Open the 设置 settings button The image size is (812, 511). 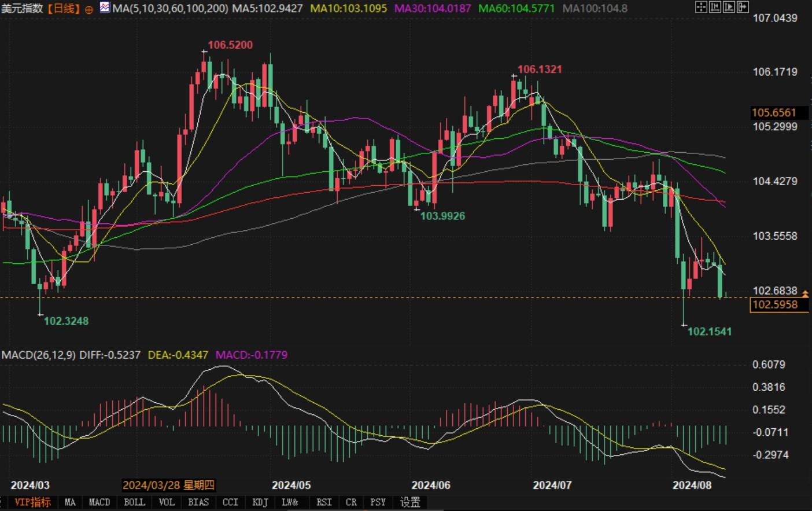coord(410,502)
